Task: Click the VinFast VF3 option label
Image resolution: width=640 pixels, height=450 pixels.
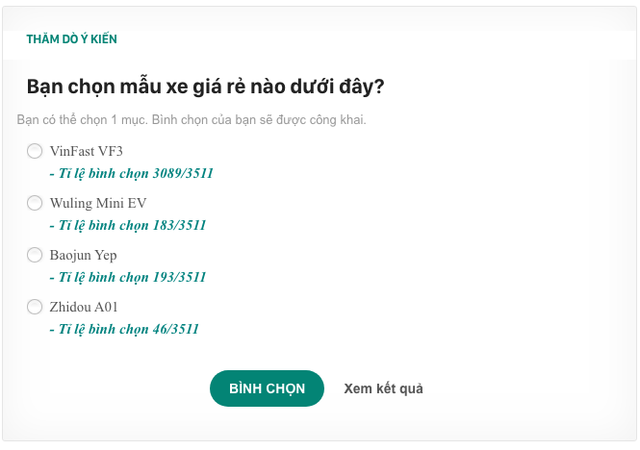Action: pyautogui.click(x=86, y=151)
